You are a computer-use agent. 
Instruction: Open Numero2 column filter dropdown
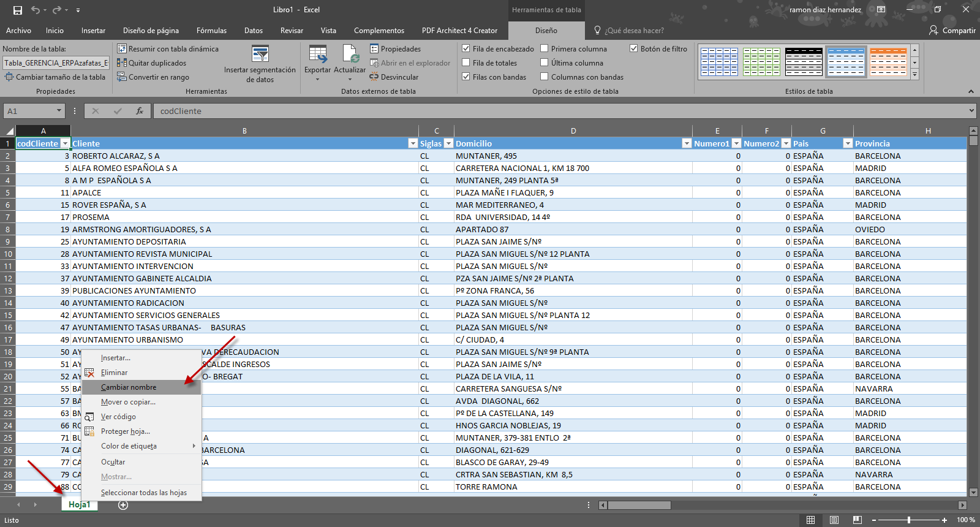[786, 143]
